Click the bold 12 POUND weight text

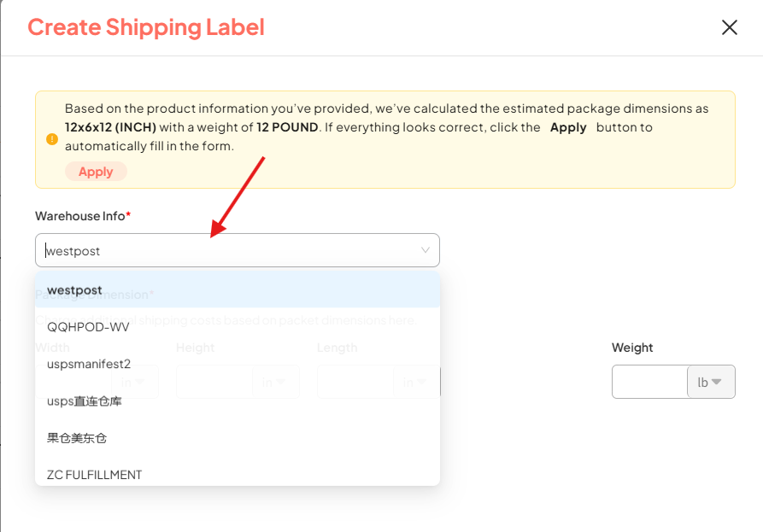pos(287,127)
